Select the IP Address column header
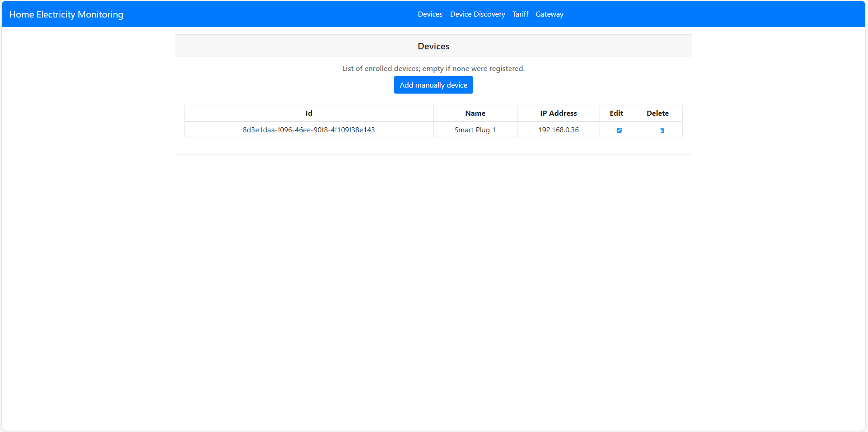 pyautogui.click(x=558, y=113)
